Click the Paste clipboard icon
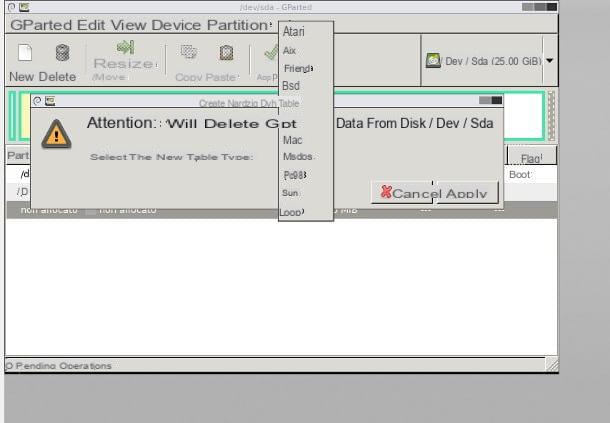 (x=226, y=53)
